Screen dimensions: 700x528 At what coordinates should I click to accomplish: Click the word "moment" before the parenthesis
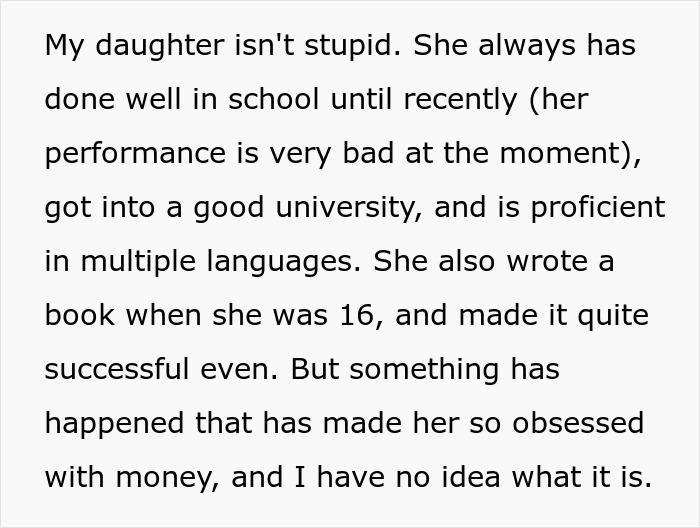[x=565, y=154]
